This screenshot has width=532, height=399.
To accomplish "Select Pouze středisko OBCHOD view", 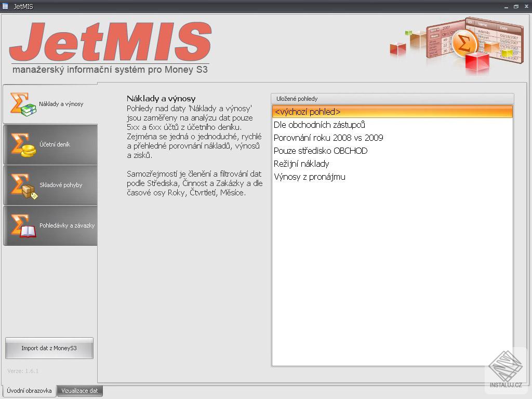I will pos(392,151).
